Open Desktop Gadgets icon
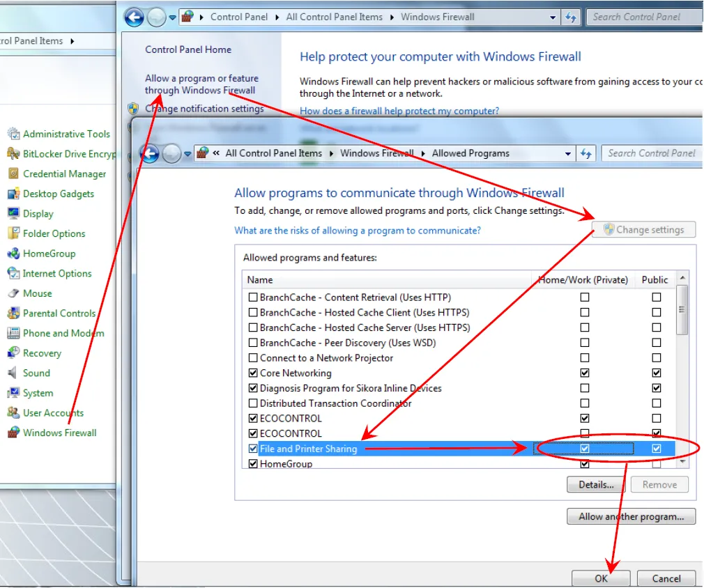Image resolution: width=704 pixels, height=588 pixels. (x=13, y=194)
